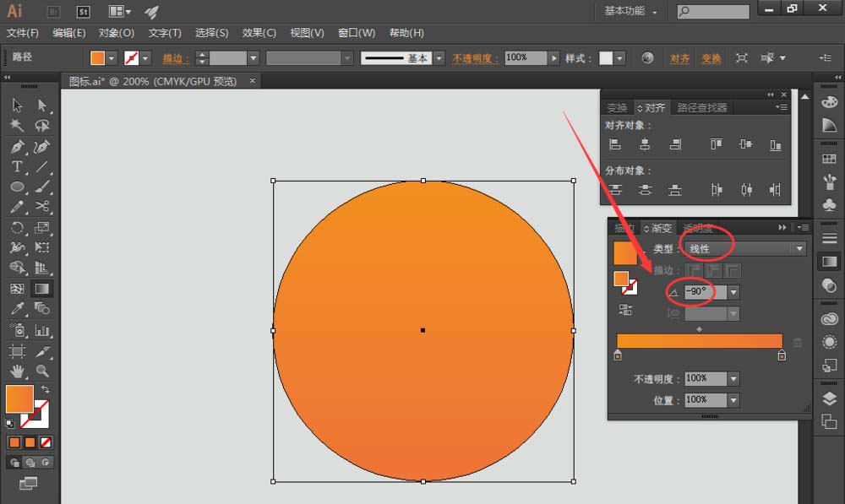Select the Pen tool
Image resolution: width=845 pixels, height=504 pixels.
[17, 146]
